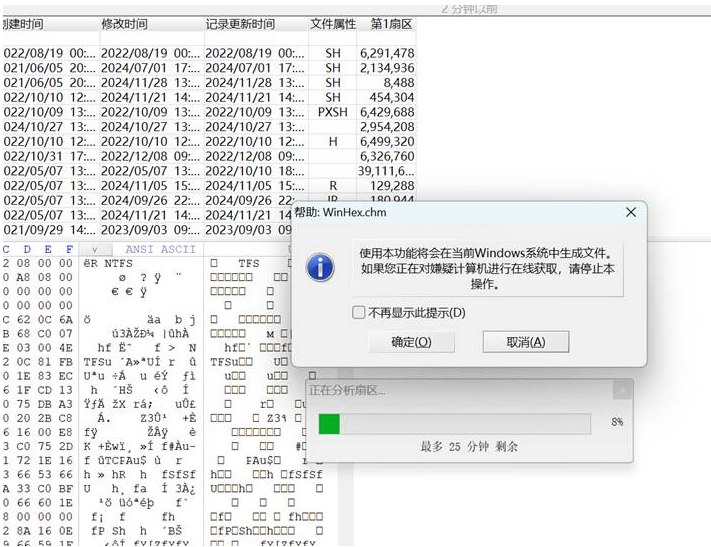The image size is (711, 547).
Task: Click the green progress bar for sector analysis
Action: [x=455, y=424]
